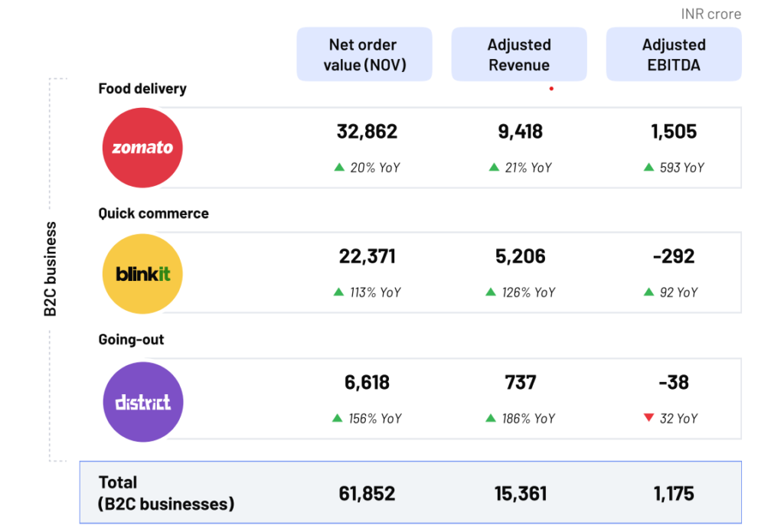This screenshot has width=784, height=532.
Task: Click the Total (B2C businesses) row label
Action: coord(166,493)
